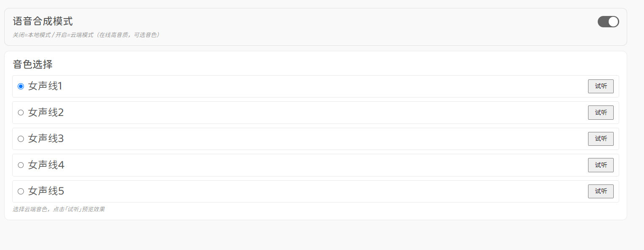Toggle the 语音合成模式 switch
Viewport: 644px width, 250px height.
click(x=608, y=22)
